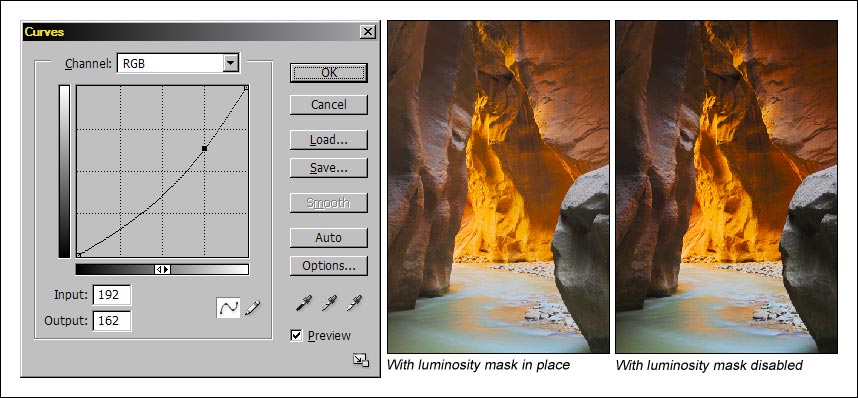
Task: Open the Options... button
Action: [328, 266]
